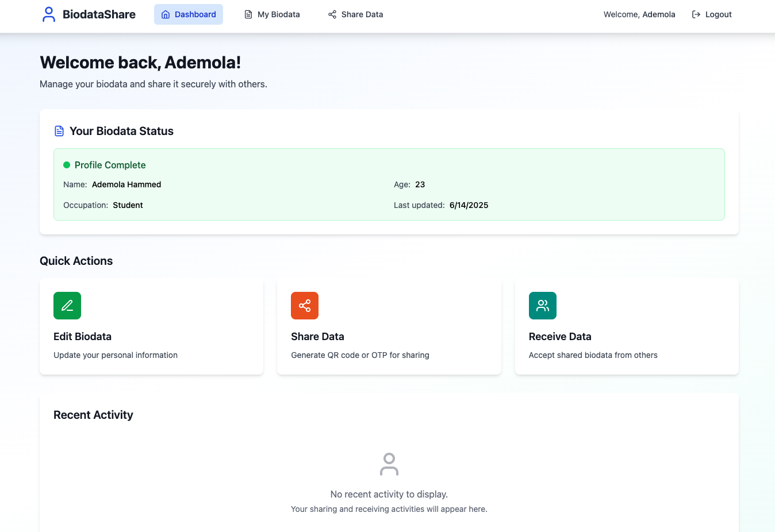
Task: Log out using the Logout button
Action: [x=712, y=14]
